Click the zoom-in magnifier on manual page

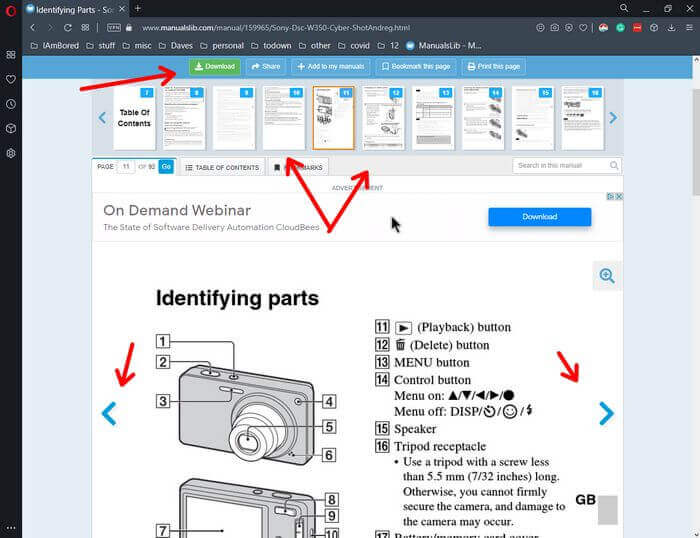[x=607, y=275]
